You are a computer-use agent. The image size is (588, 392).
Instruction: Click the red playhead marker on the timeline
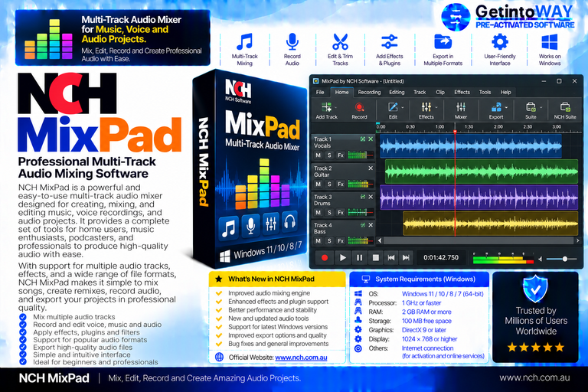pos(455,132)
